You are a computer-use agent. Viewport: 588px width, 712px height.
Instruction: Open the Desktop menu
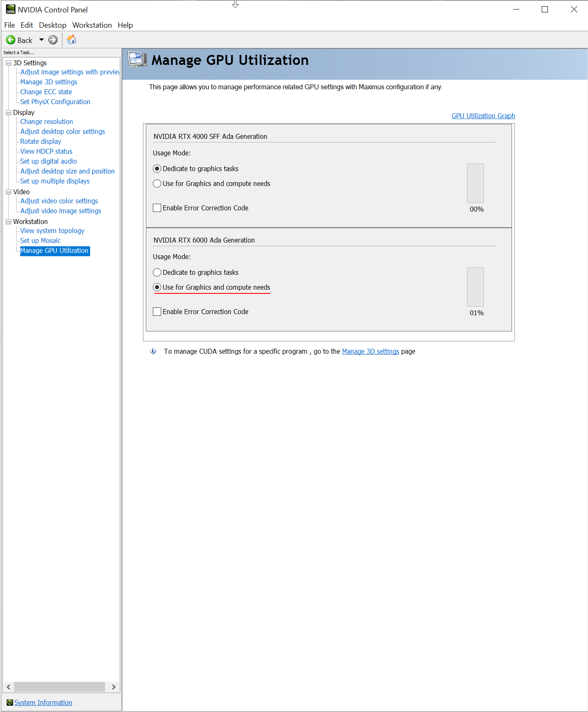click(x=52, y=25)
